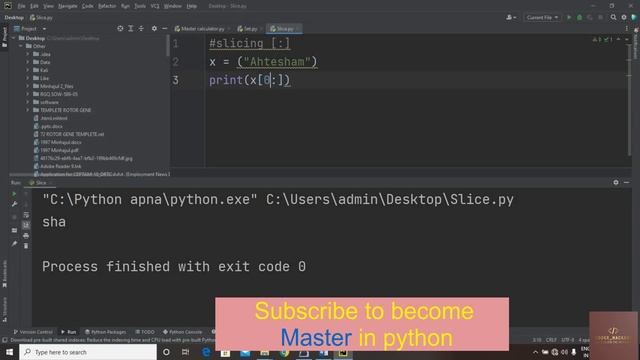Click the Desktop breadcrumb
The image size is (640, 360).
[14, 18]
